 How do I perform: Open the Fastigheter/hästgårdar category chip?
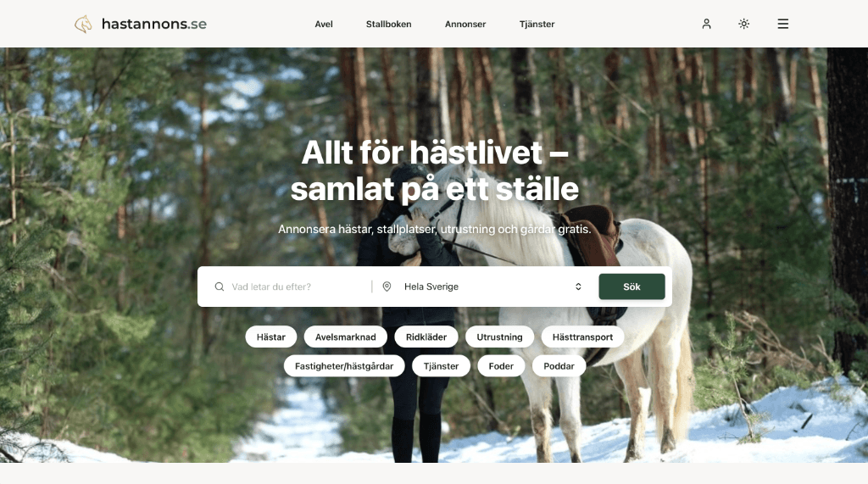[x=344, y=366]
